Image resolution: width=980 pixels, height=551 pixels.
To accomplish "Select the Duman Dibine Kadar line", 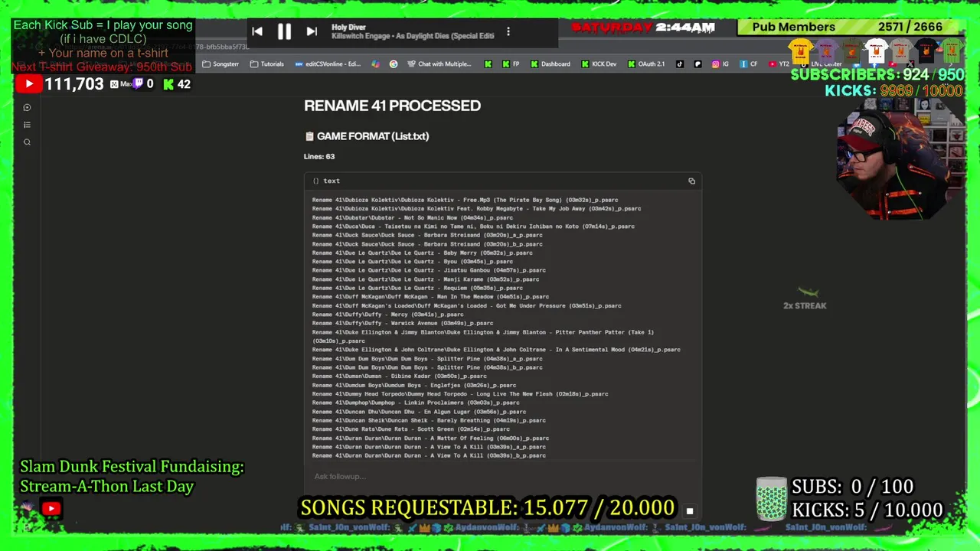I will (x=399, y=377).
